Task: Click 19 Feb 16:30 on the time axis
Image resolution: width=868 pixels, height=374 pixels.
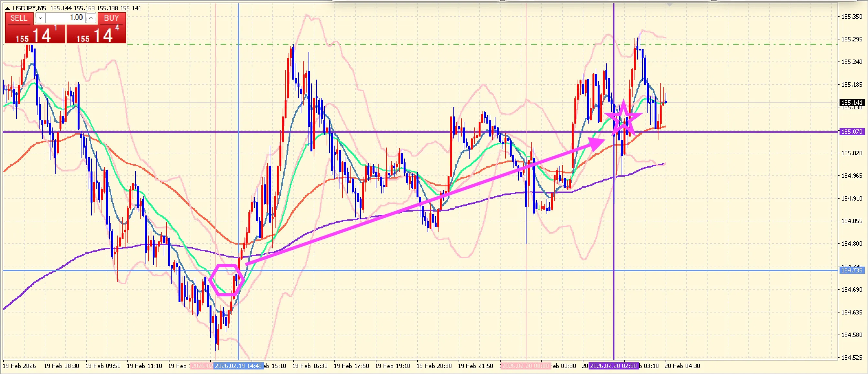Action: pos(310,366)
